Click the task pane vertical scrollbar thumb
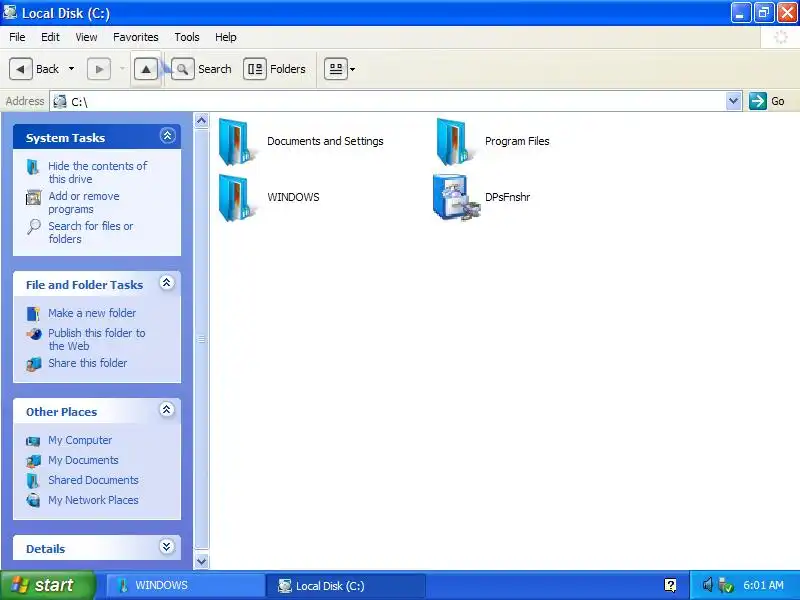The image size is (800, 600). 202,339
